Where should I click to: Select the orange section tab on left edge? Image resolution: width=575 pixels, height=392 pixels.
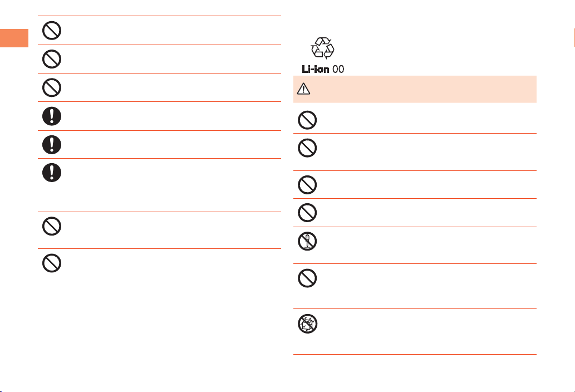14,37
